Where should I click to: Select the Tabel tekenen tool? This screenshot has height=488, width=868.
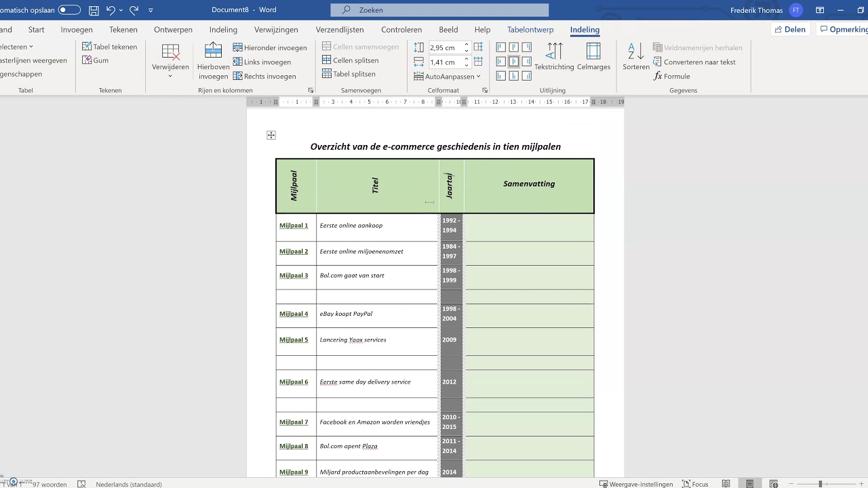110,47
